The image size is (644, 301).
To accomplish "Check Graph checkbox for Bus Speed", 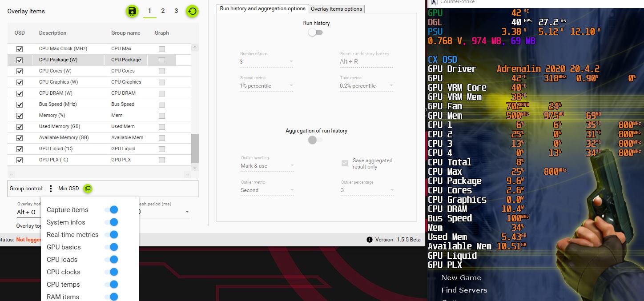I will click(x=162, y=104).
